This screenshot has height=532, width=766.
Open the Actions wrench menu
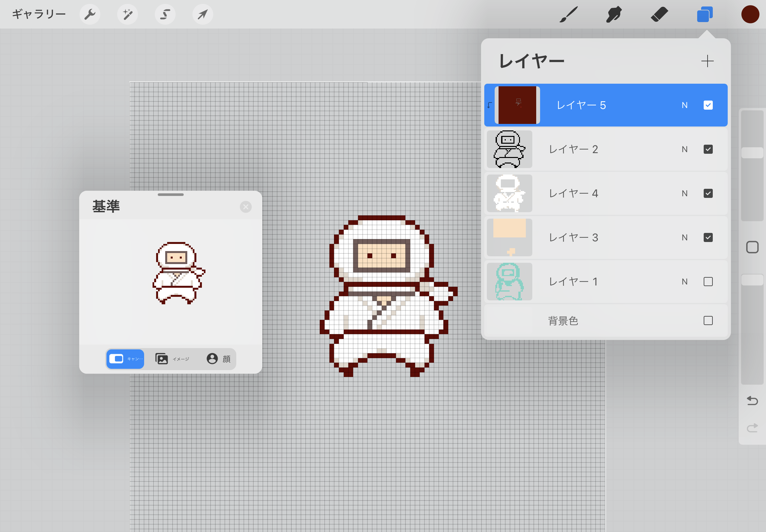(x=90, y=14)
